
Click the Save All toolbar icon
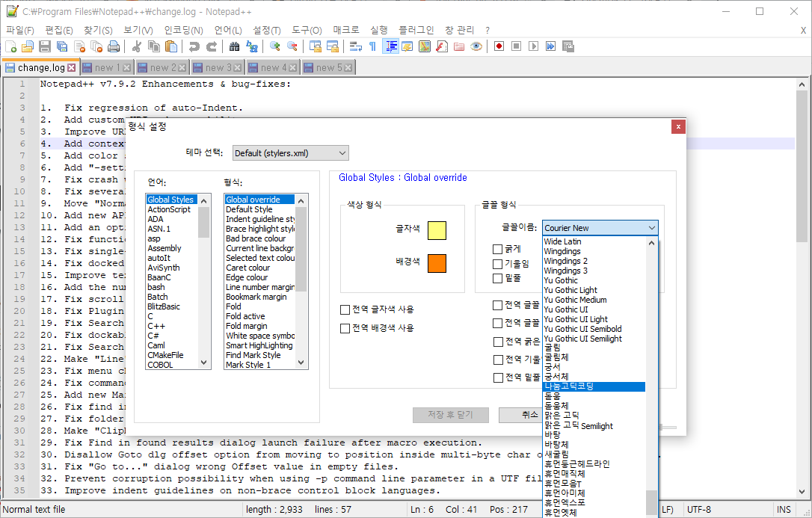[62, 46]
